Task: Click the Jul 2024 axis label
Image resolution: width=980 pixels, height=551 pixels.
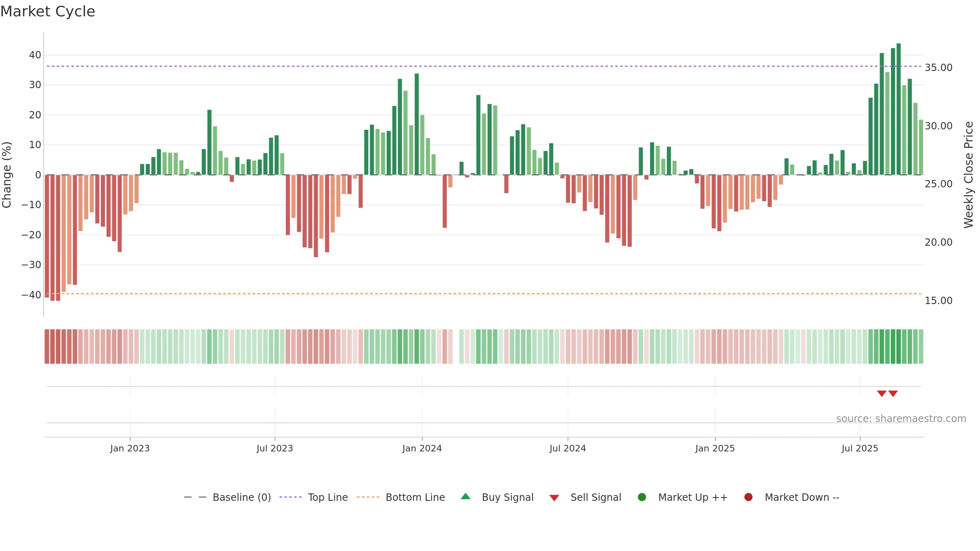Action: tap(568, 448)
